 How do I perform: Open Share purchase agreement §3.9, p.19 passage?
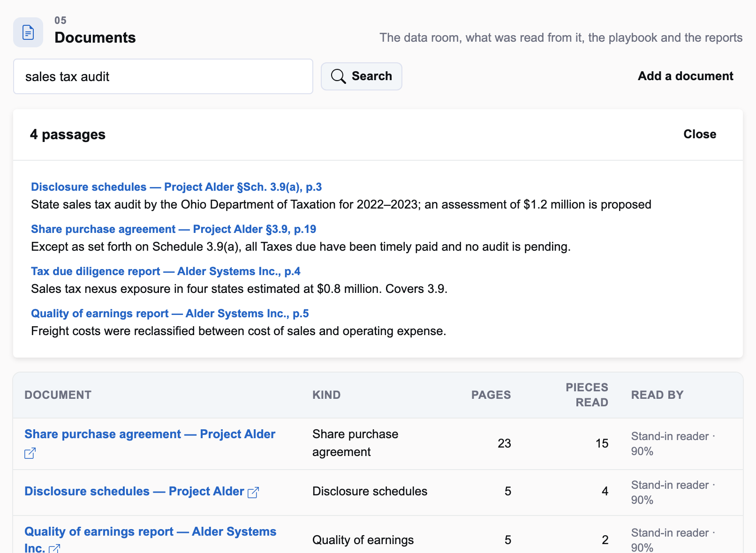pyautogui.click(x=174, y=229)
